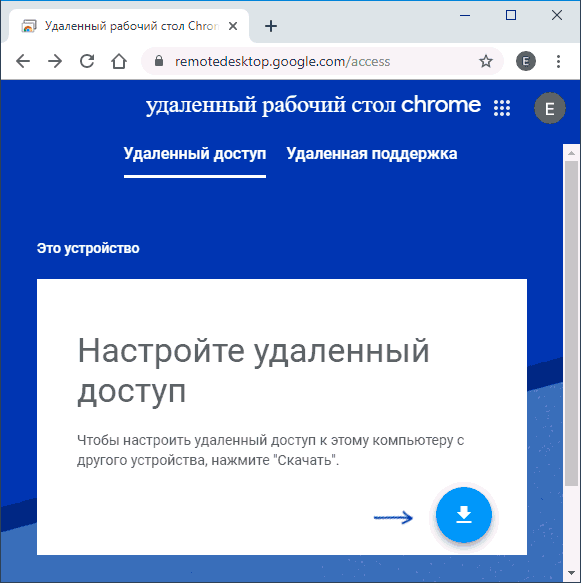Image resolution: width=581 pixels, height=583 pixels.
Task: Switch to Удаленный доступ tab
Action: click(195, 154)
